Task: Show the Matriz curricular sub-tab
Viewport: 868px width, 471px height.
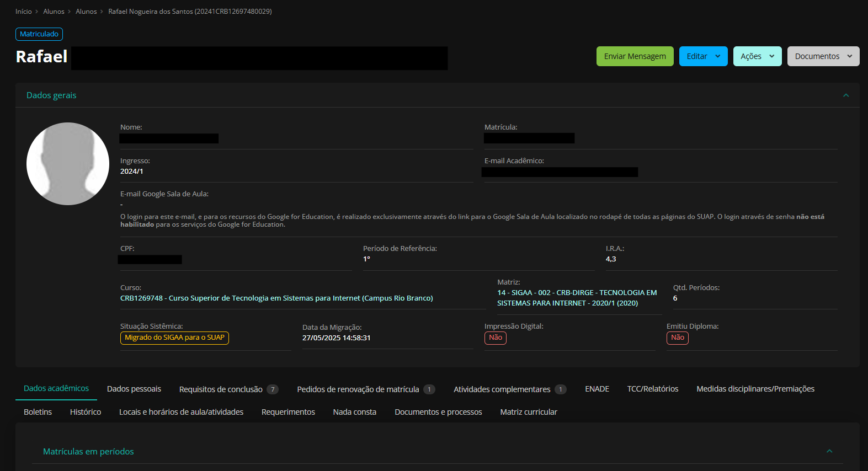Action: point(528,412)
